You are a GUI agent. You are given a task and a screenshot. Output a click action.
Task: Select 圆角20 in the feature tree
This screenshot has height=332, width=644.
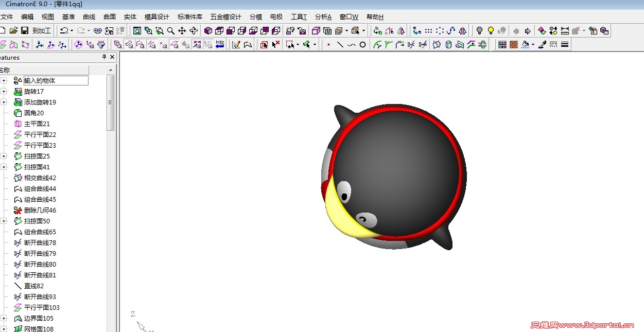tap(34, 113)
